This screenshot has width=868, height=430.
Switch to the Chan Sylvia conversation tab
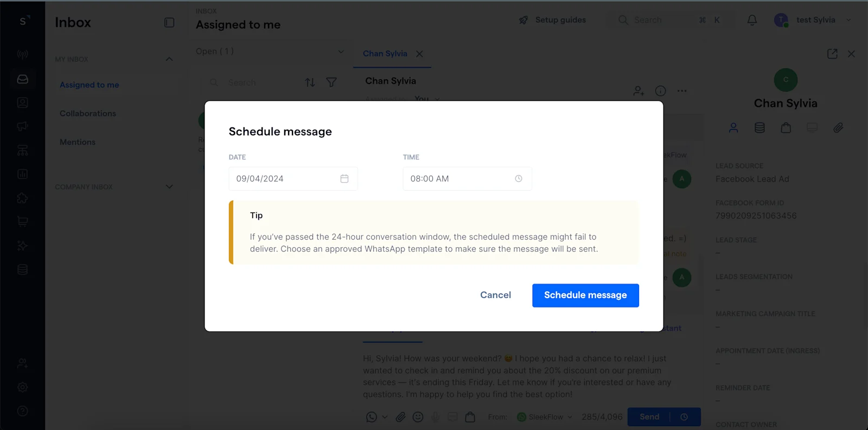pyautogui.click(x=385, y=53)
